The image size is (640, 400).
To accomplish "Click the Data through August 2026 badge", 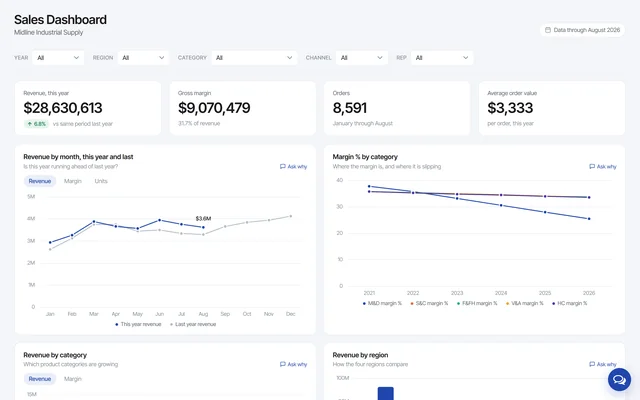I will pos(582,30).
